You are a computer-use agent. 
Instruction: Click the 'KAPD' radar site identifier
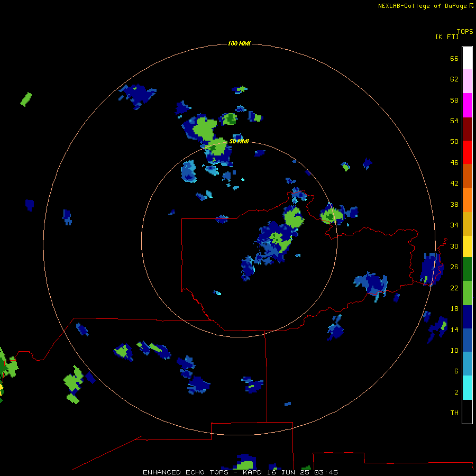[x=252, y=472]
